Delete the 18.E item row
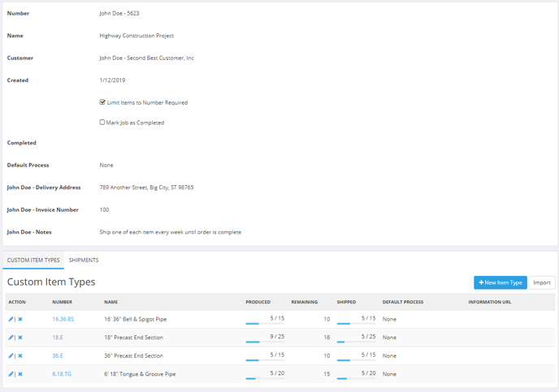The image size is (559, 392). tap(20, 338)
